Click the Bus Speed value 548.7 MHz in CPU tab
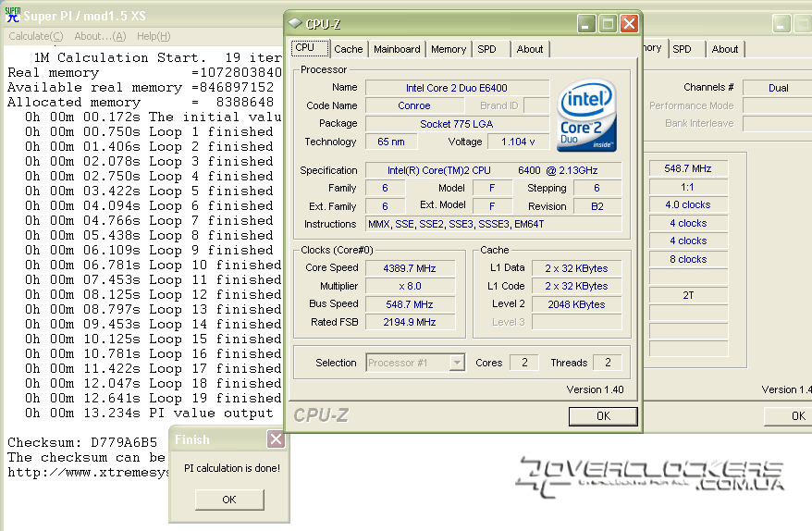The width and height of the screenshot is (812, 531). [410, 304]
